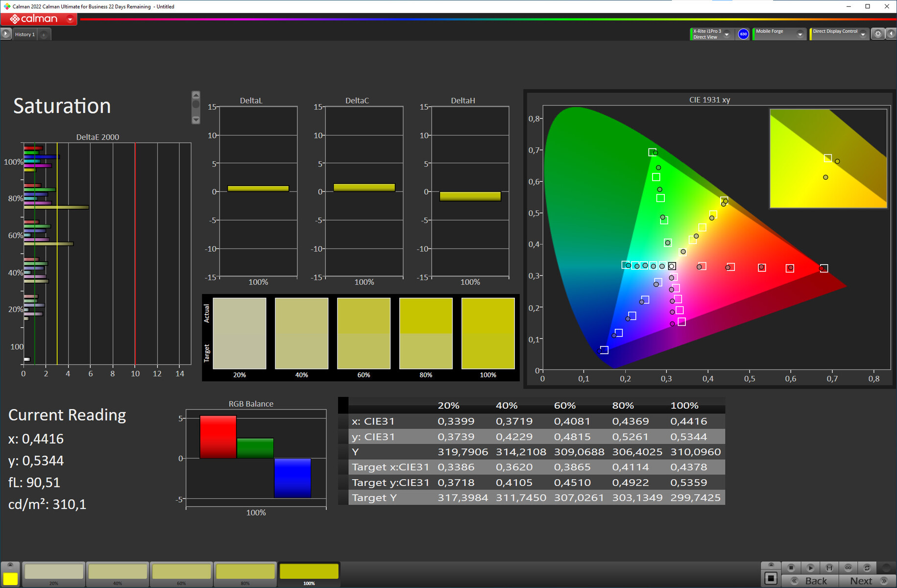The height and width of the screenshot is (588, 897).
Task: Start reading series with the play button
Action: [x=810, y=567]
